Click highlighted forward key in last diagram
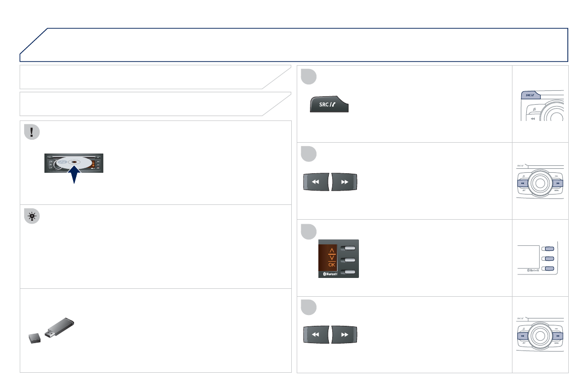 tap(557, 336)
